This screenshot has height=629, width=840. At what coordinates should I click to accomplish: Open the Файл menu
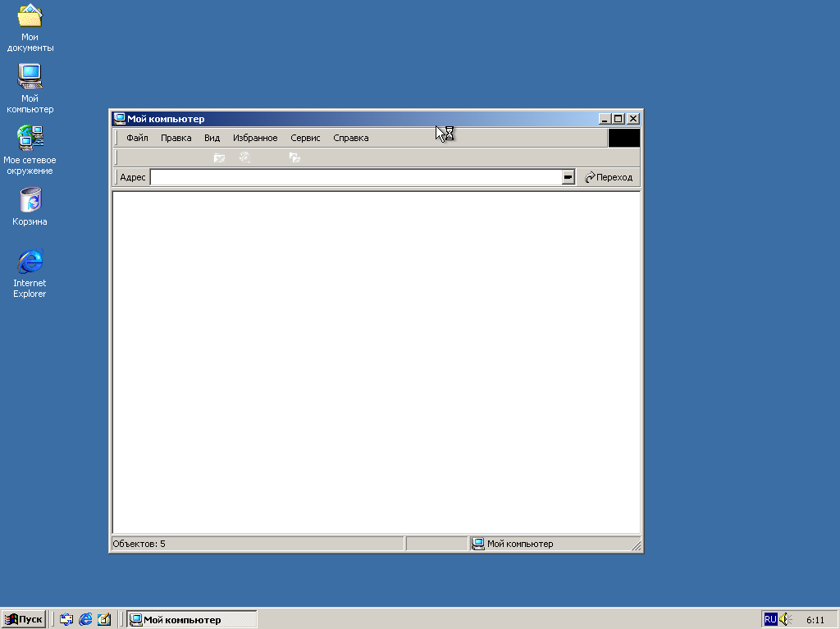click(x=137, y=138)
